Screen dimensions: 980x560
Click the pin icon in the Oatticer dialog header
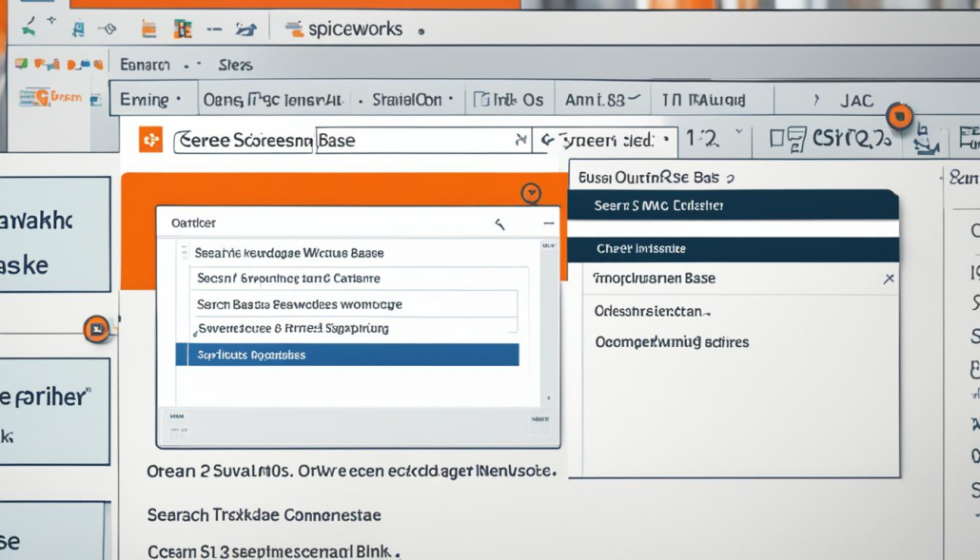pyautogui.click(x=500, y=223)
